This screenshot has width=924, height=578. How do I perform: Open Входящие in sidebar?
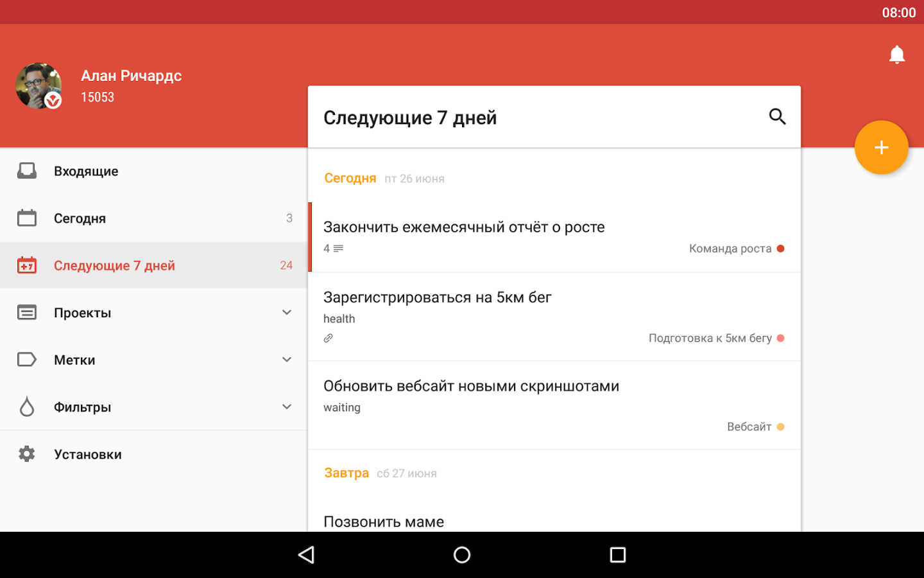pos(154,171)
